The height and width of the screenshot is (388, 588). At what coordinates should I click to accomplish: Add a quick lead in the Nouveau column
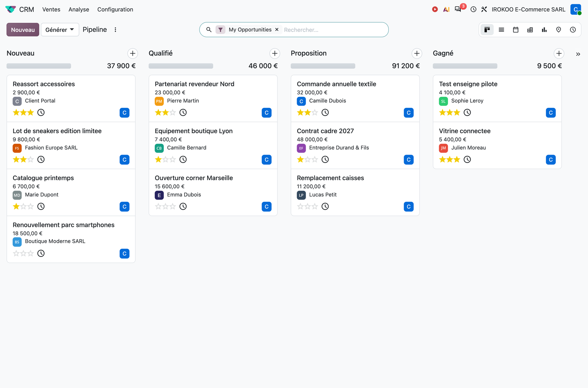pos(133,53)
